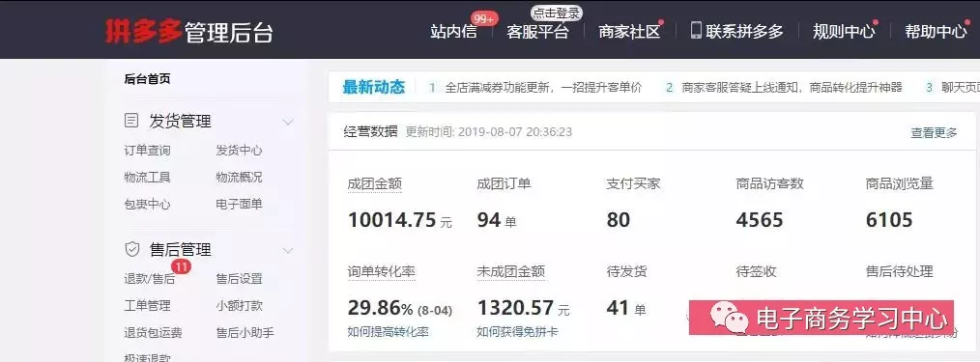Click the 商品浏览量 value 6105
The image size is (980, 362).
889,220
